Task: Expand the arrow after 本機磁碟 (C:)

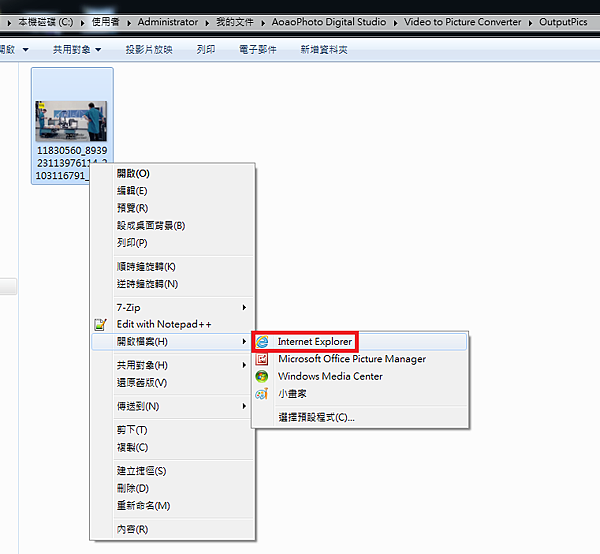Action: click(82, 23)
